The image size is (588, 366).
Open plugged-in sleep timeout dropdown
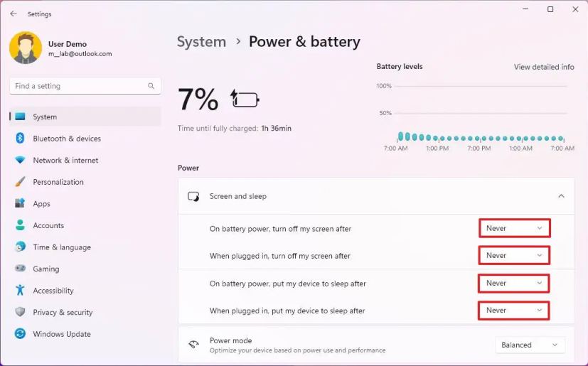[514, 311]
